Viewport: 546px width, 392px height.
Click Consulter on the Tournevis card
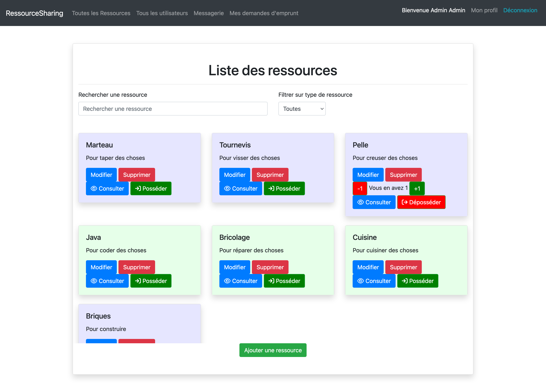pyautogui.click(x=240, y=188)
